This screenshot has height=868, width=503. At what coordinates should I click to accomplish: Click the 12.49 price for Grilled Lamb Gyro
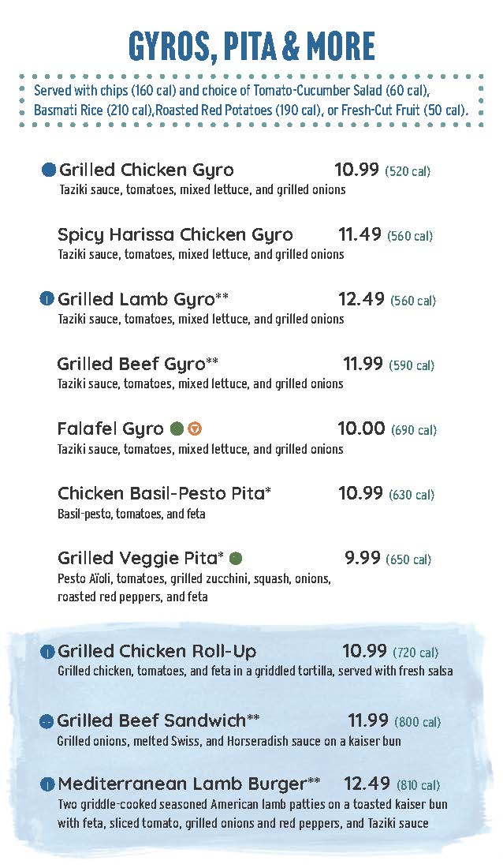click(x=361, y=299)
